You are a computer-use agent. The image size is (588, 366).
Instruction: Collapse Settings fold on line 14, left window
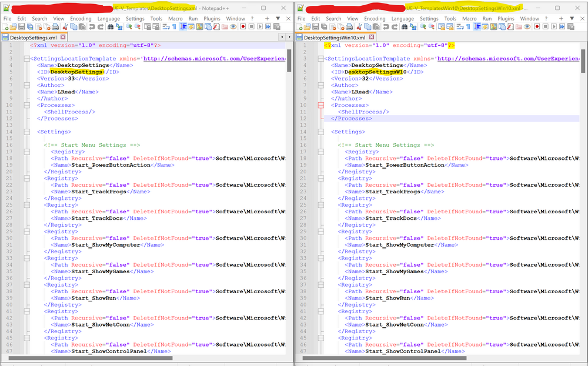pos(26,132)
